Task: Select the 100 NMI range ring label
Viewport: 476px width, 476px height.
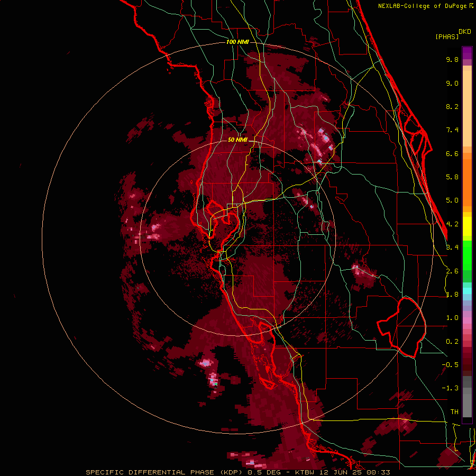Action: [x=237, y=42]
